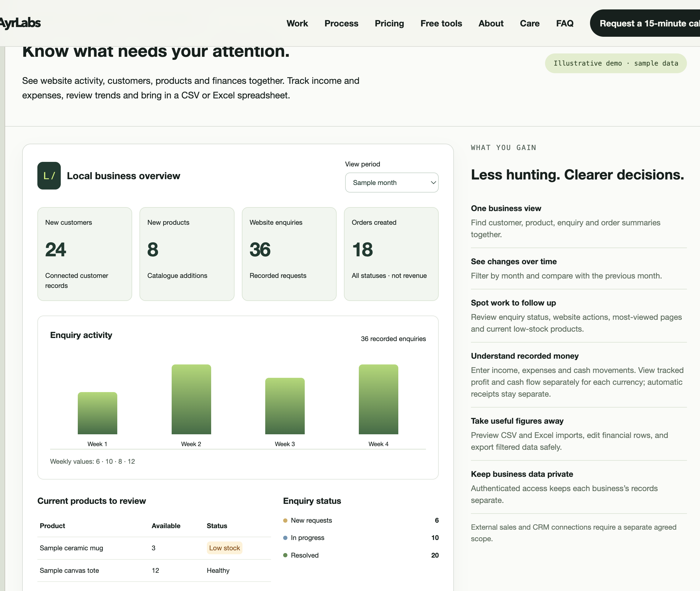The height and width of the screenshot is (591, 700).
Task: Select the Week 3 enquiry bar
Action: point(285,406)
